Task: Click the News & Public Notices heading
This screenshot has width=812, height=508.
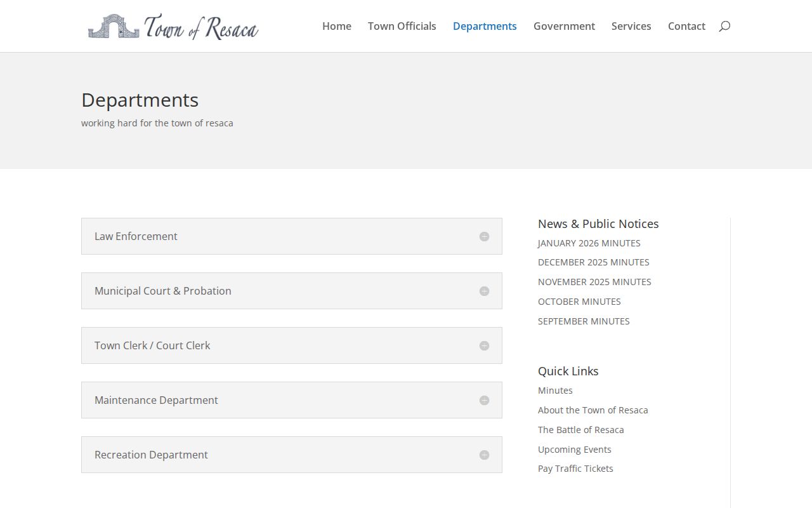Action: (598, 224)
